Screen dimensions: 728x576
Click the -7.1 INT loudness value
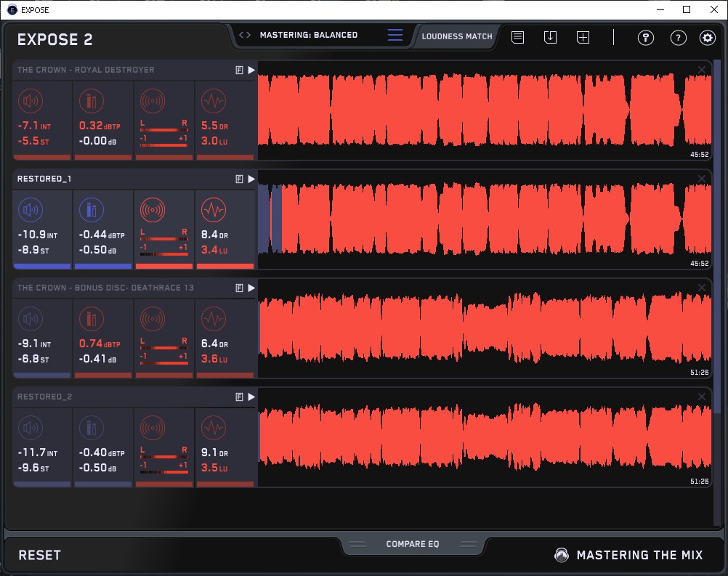click(x=34, y=126)
